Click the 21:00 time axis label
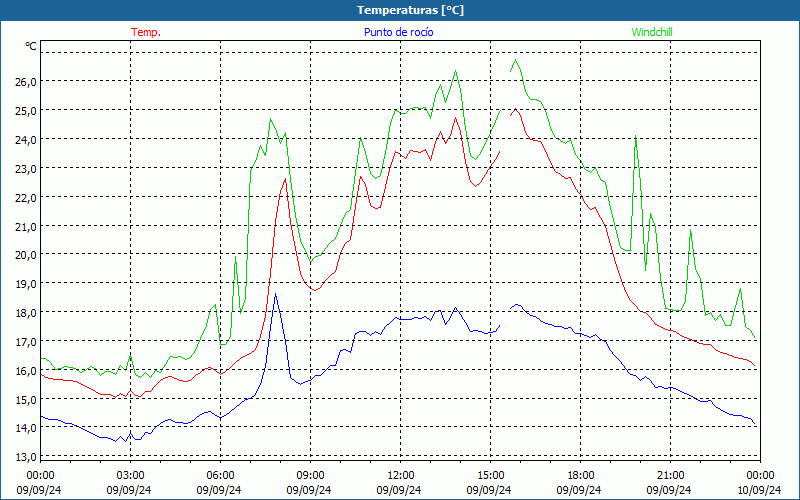Image resolution: width=800 pixels, height=500 pixels. tap(670, 476)
